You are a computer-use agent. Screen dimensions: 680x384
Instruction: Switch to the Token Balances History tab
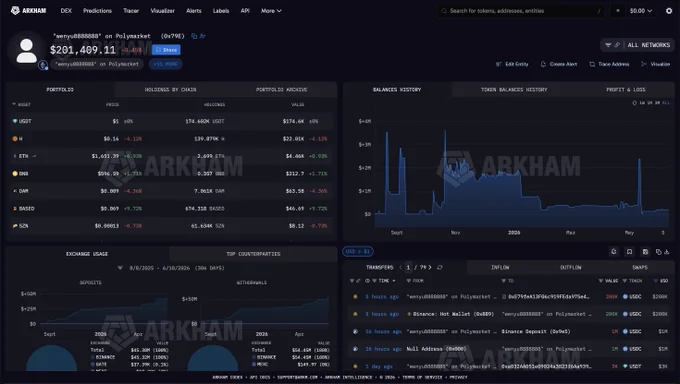click(x=514, y=90)
